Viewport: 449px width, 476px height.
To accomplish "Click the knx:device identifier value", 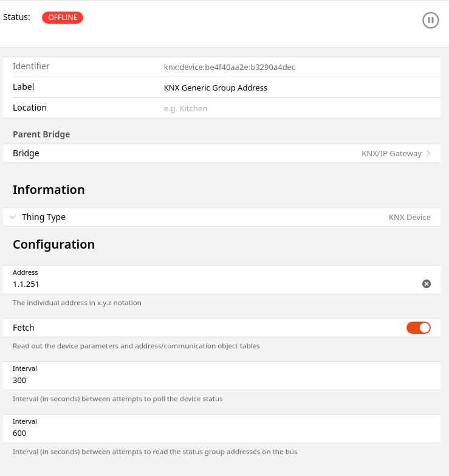I will (230, 67).
